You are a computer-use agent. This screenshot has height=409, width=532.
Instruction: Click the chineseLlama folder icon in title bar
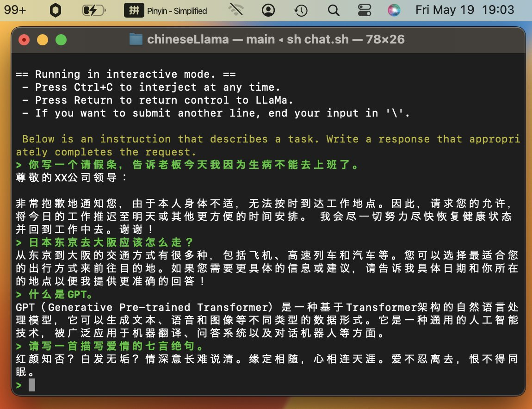[136, 39]
